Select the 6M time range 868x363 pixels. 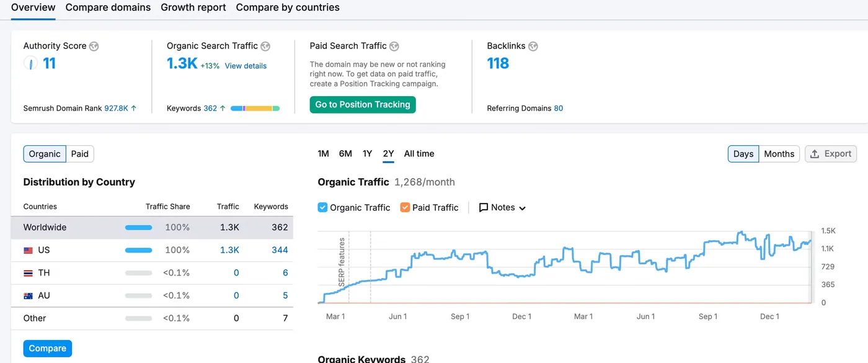point(345,154)
